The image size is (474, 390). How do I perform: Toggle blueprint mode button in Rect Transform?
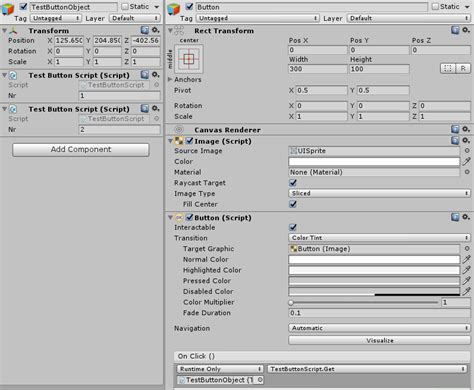pos(448,69)
